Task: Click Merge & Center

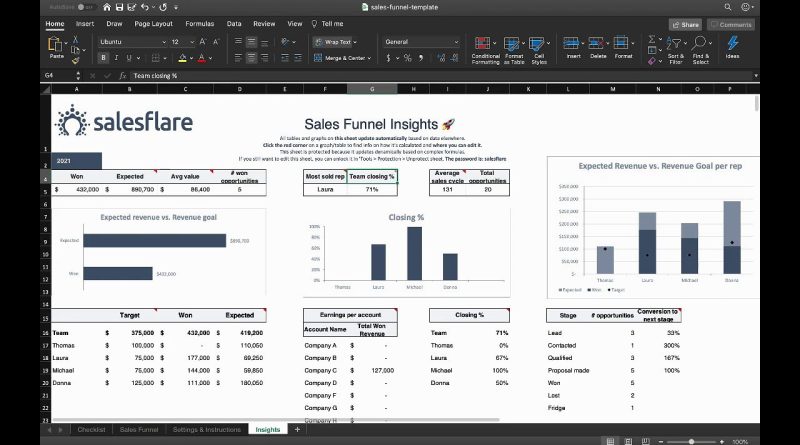Action: [342, 58]
